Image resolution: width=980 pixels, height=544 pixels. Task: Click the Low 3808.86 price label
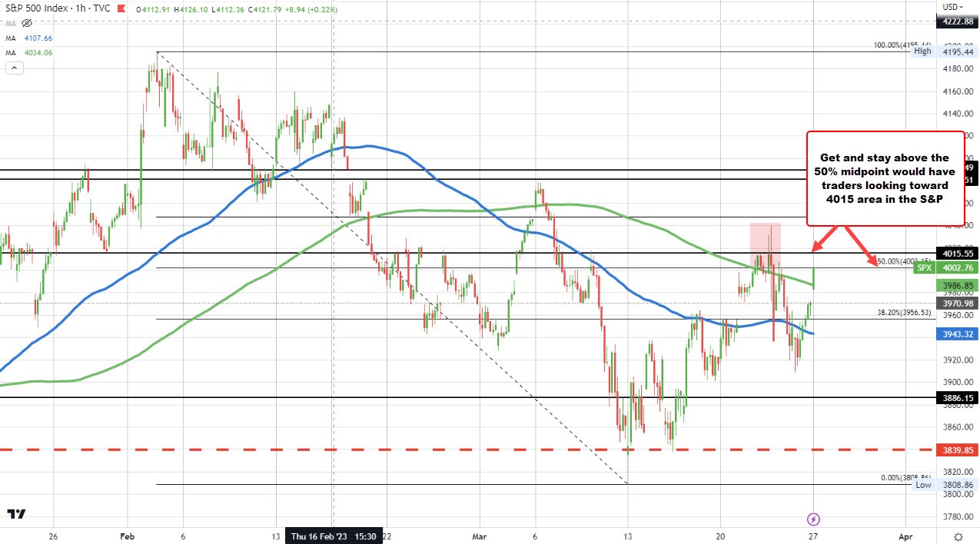945,485
